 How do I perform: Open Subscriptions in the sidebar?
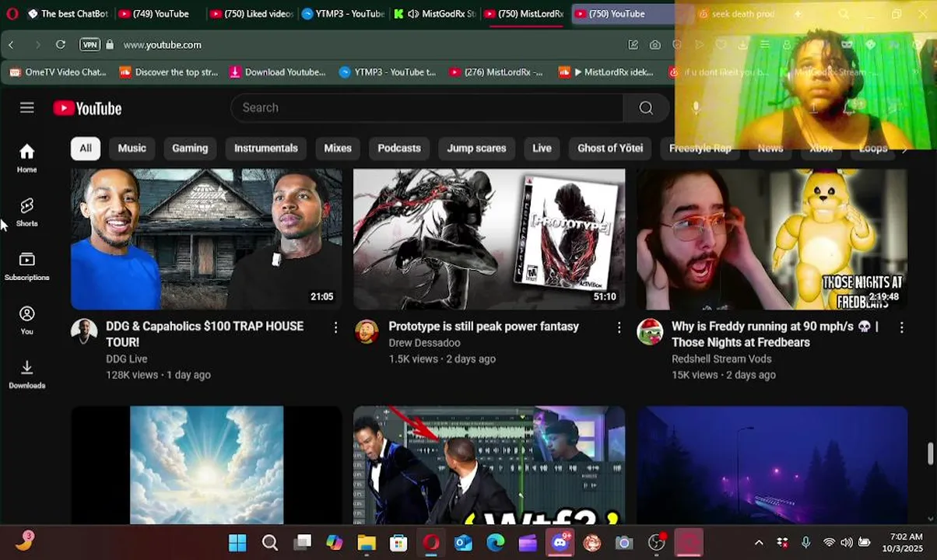(27, 266)
